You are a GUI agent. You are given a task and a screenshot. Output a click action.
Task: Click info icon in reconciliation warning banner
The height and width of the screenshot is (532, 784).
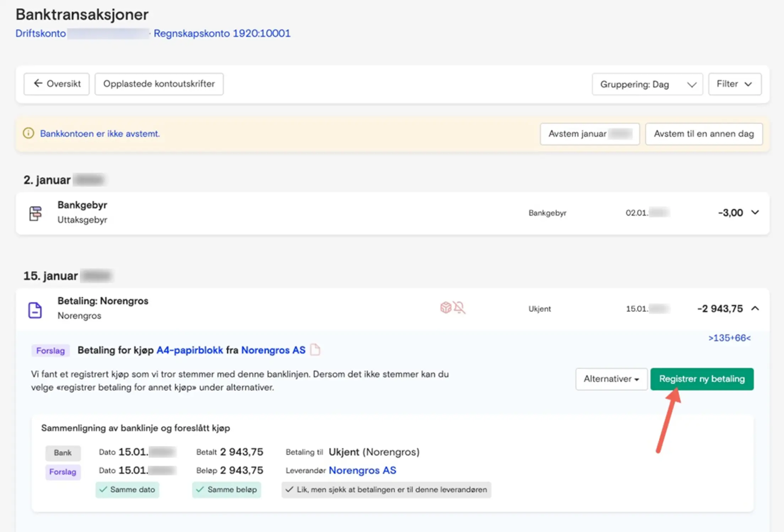point(28,133)
